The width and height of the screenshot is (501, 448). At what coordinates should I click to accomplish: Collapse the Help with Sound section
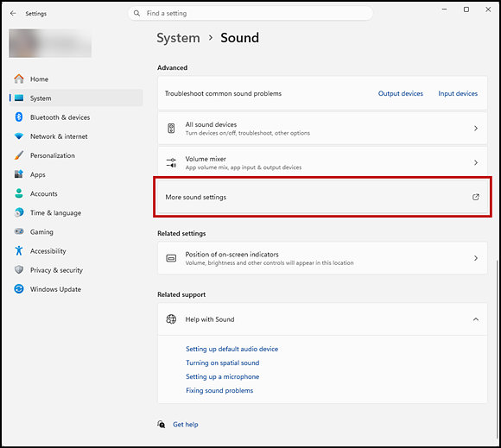click(x=476, y=319)
